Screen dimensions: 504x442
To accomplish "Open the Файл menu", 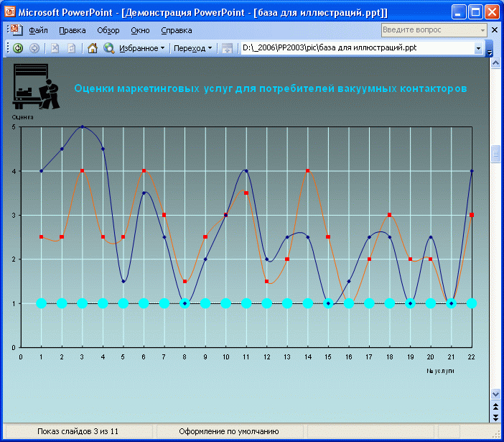I will click(38, 30).
